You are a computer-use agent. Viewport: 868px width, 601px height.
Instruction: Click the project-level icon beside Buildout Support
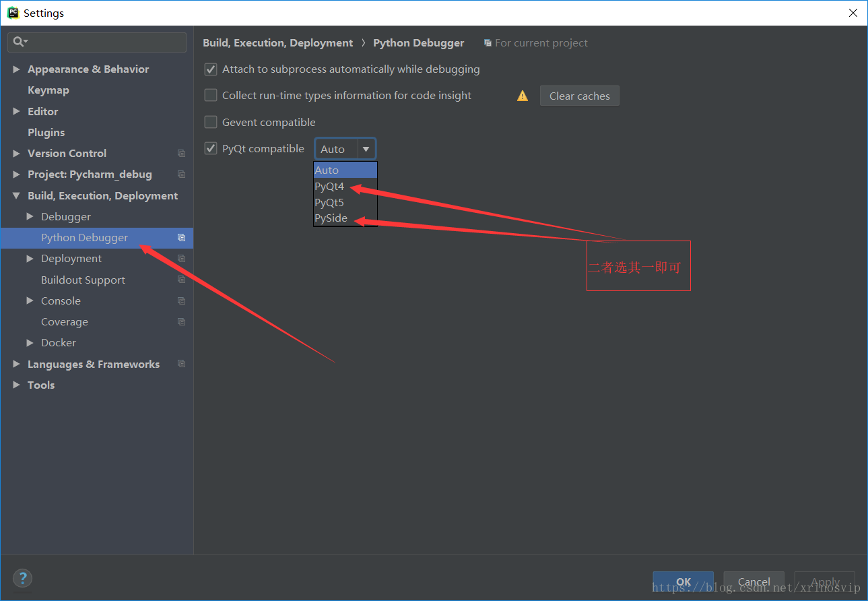[x=181, y=280]
